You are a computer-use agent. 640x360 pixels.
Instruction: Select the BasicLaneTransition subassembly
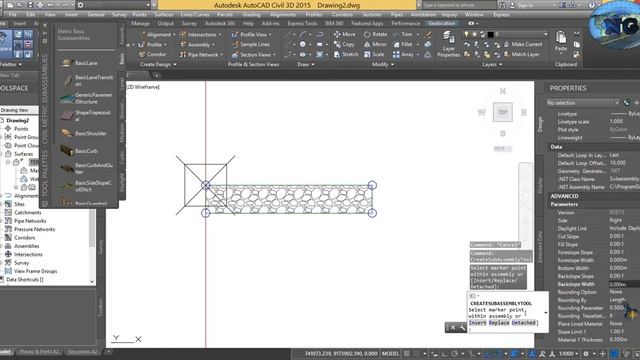(87, 80)
